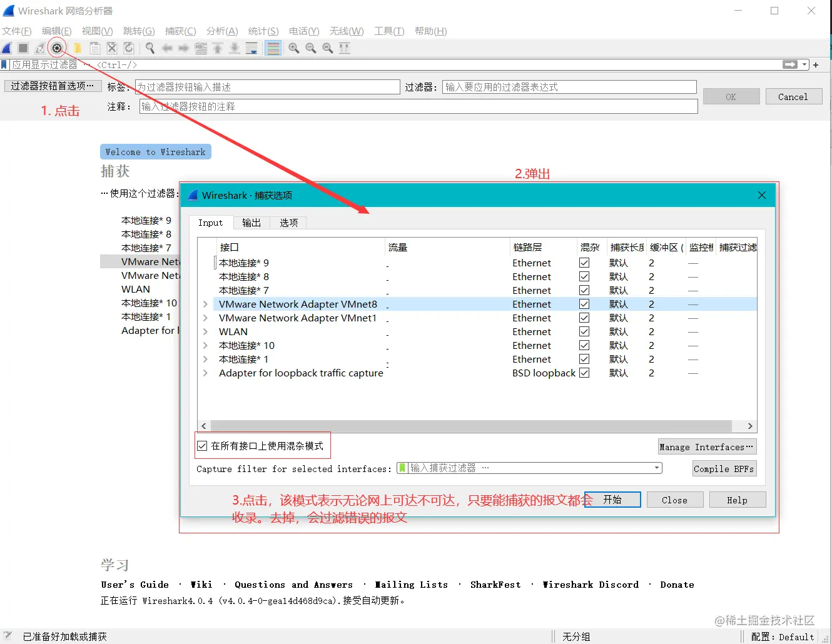The height and width of the screenshot is (644, 832).
Task: Cancel the filter button editor
Action: coord(793,96)
